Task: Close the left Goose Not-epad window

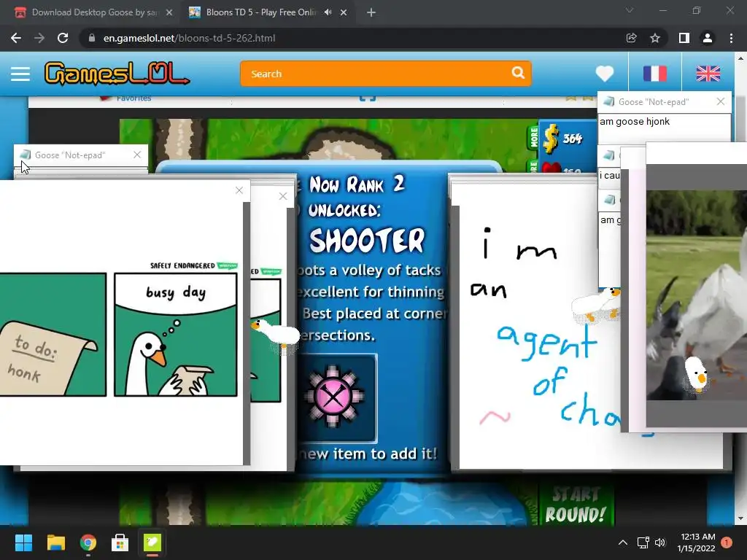Action: [x=137, y=155]
